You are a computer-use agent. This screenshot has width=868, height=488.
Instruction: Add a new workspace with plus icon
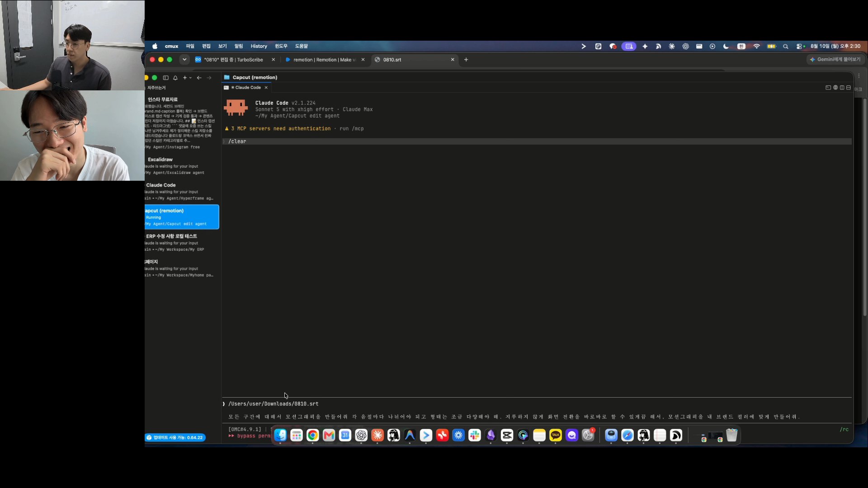[184, 78]
